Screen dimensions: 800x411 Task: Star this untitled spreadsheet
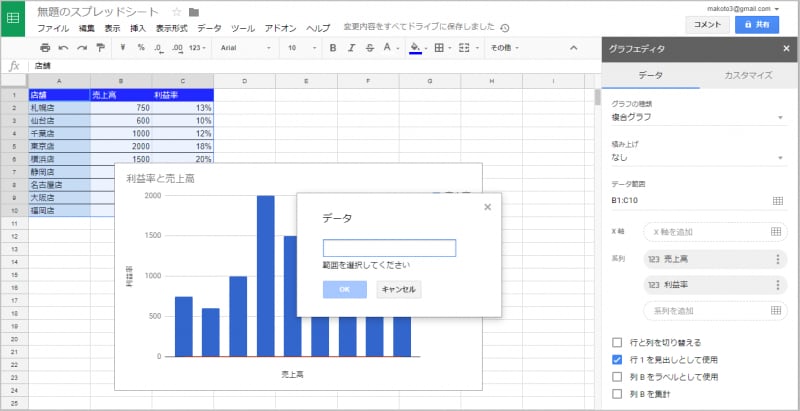click(177, 12)
